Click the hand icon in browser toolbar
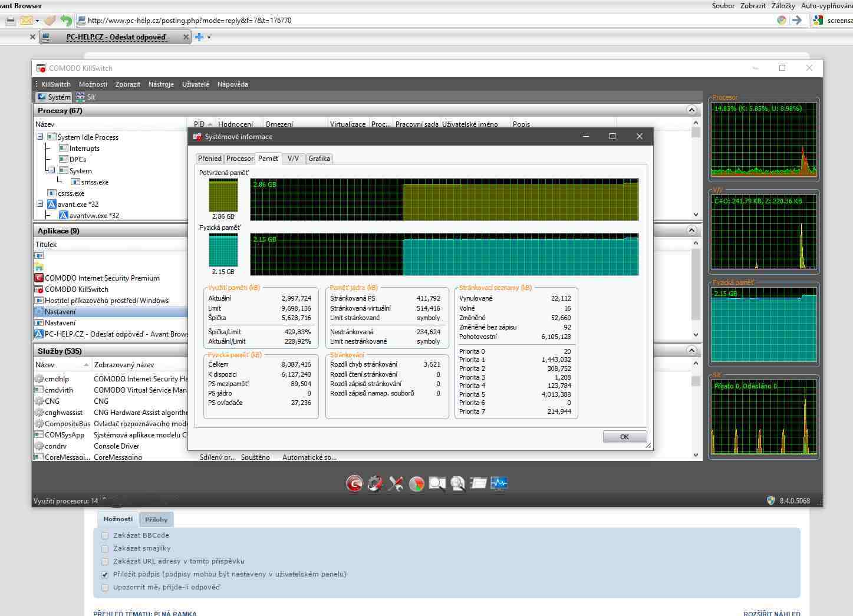Screen dimensions: 853x616 tap(50, 21)
